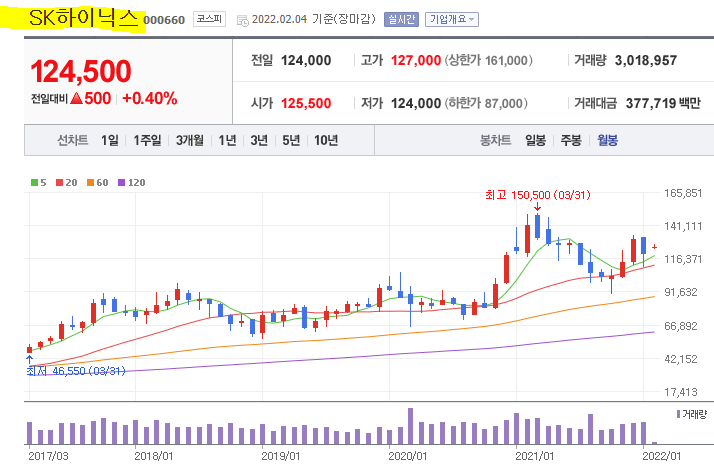This screenshot has height=476, width=714.
Task: Click the 시가 value 125,500
Action: tap(306, 103)
